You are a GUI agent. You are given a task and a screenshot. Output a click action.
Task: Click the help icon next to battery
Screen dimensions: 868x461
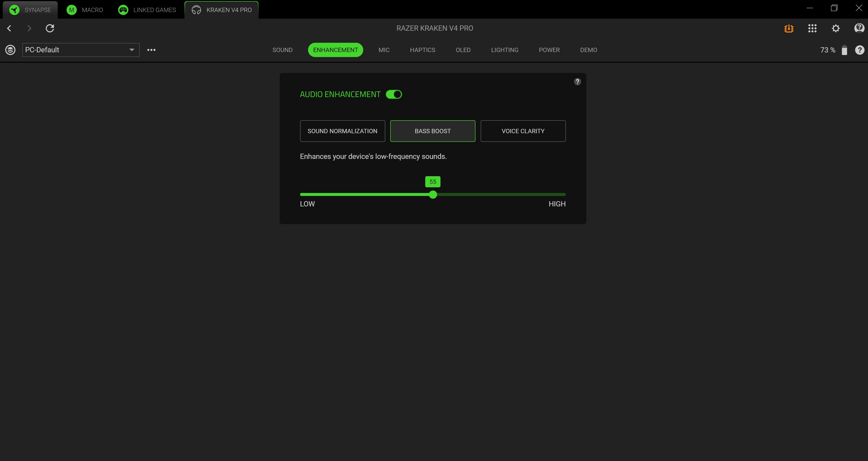[860, 50]
